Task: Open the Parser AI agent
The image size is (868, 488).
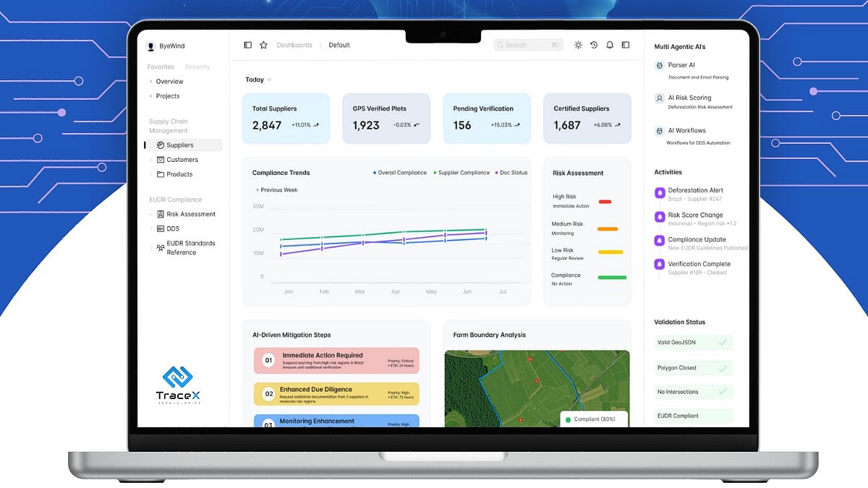Action: click(681, 65)
